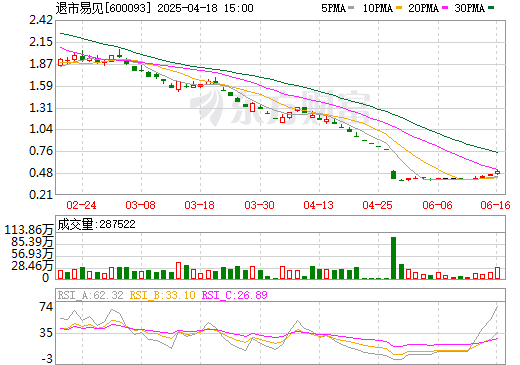Click the 1.04 price axis value
Viewport: 520px width, 365px height.
coord(41,129)
